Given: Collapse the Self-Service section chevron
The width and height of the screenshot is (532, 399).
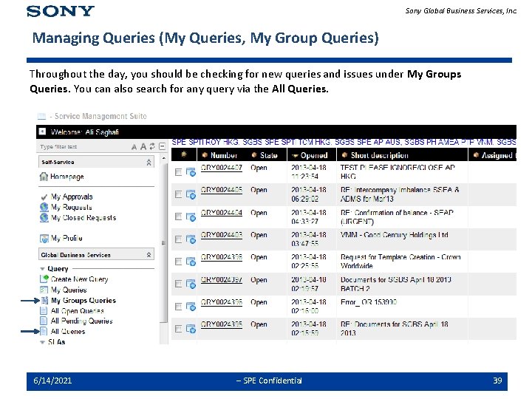Looking at the screenshot, I should (149, 162).
